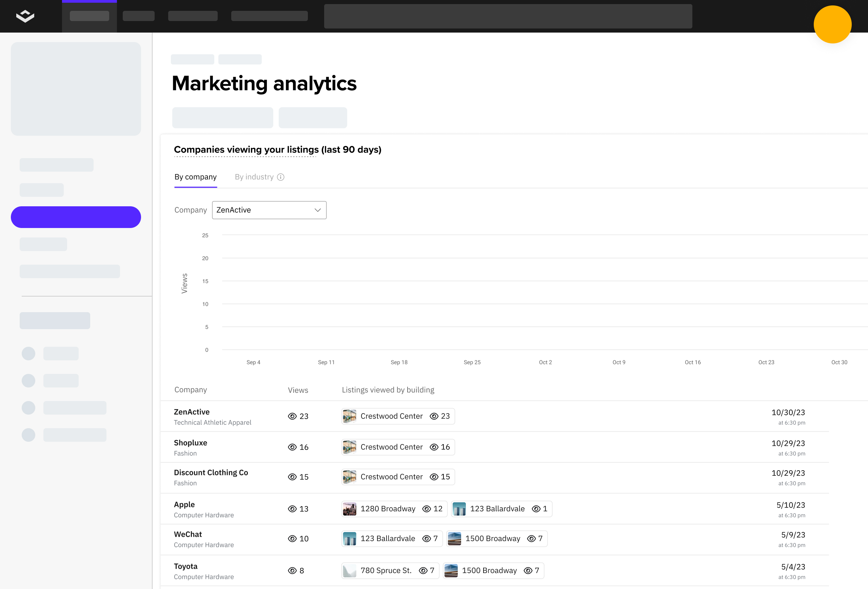The width and height of the screenshot is (868, 589).
Task: Click eye icon in Toyota's 780 Spruce St. chip
Action: click(423, 571)
